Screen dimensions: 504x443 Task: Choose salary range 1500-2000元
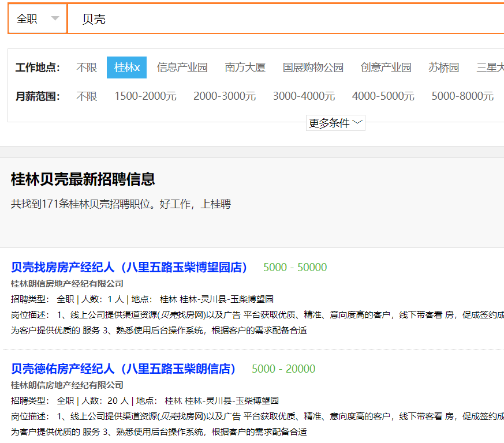(145, 96)
